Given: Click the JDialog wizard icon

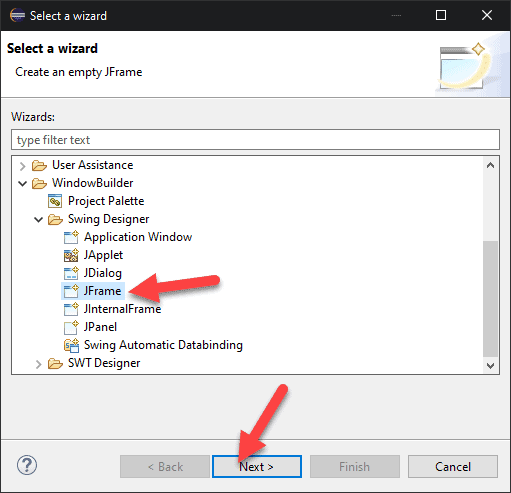Looking at the screenshot, I should (71, 273).
